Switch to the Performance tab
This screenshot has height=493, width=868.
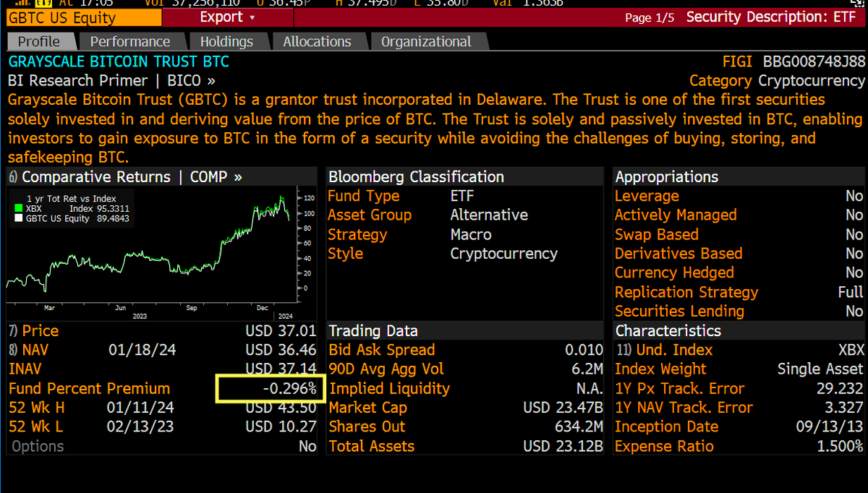(x=130, y=42)
